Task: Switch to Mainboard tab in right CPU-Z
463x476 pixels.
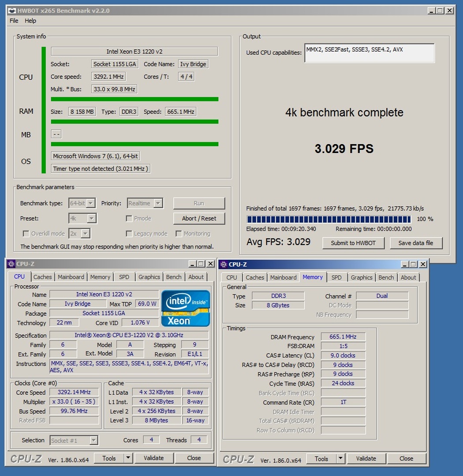Action: pos(284,278)
